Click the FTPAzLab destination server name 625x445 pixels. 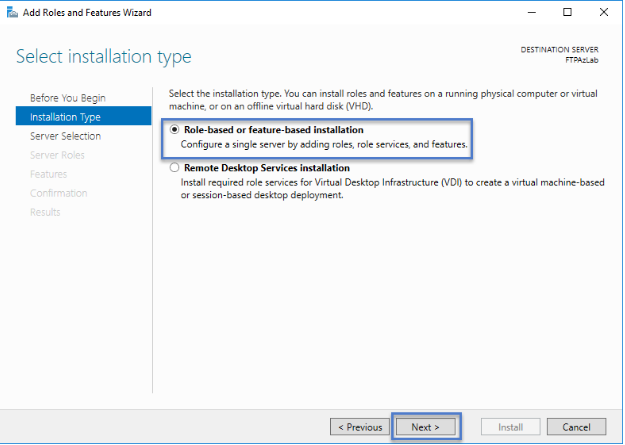582,60
